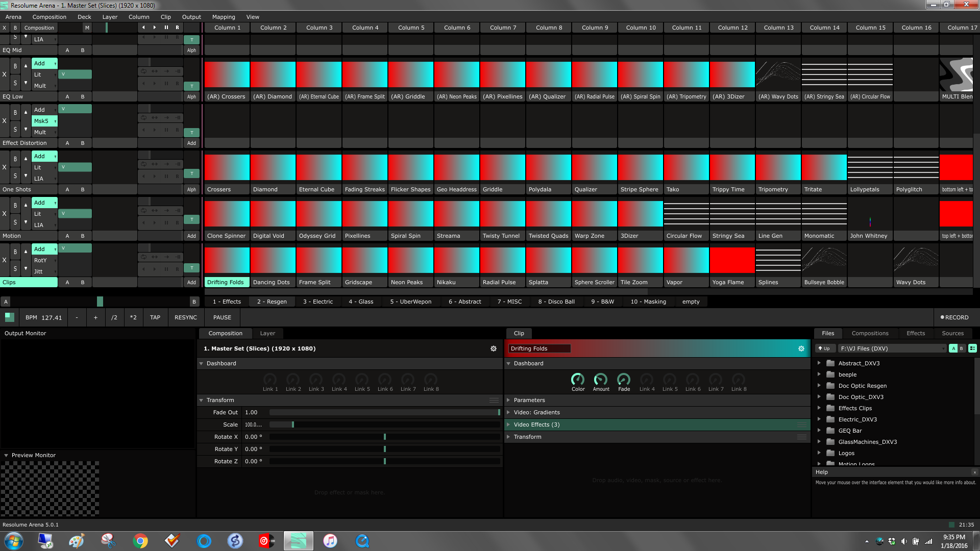
Task: Toggle the file browser B preview button
Action: point(962,348)
